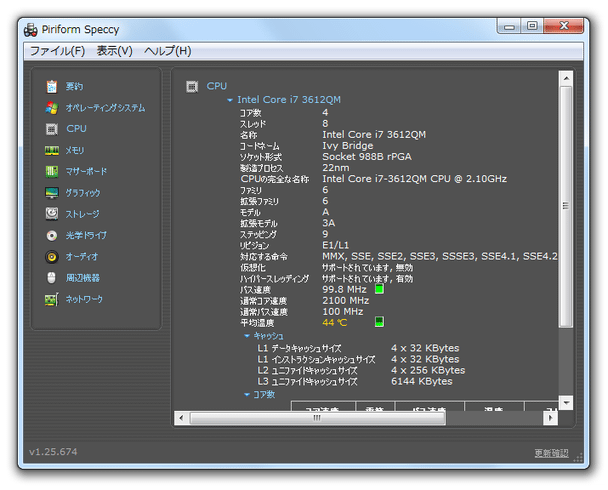Select the メモリ RAM icon
The width and height of the screenshot is (608, 490).
[52, 150]
